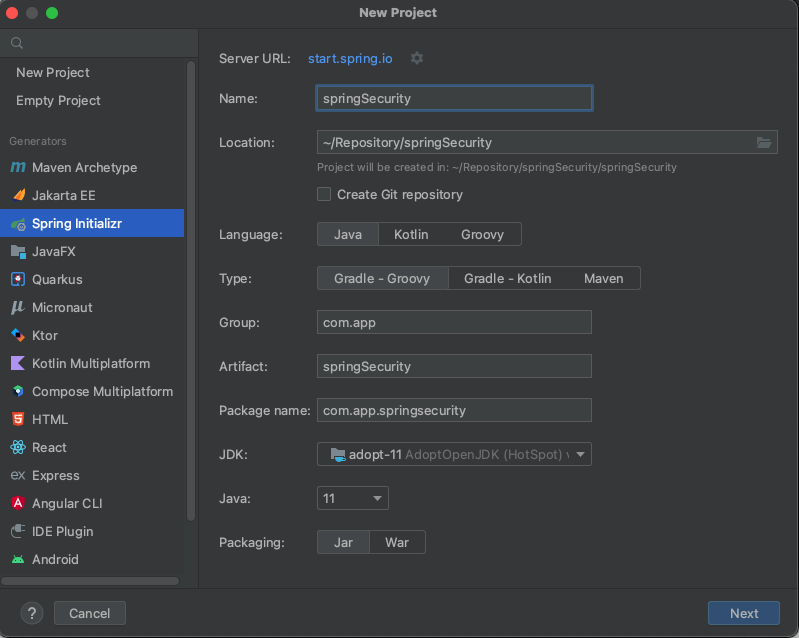Open the JDK dropdown arrow
Viewport: 799px width, 638px height.
click(580, 454)
